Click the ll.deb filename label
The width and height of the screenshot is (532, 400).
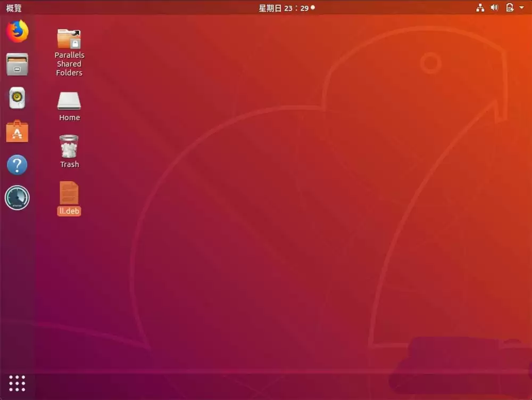[69, 211]
